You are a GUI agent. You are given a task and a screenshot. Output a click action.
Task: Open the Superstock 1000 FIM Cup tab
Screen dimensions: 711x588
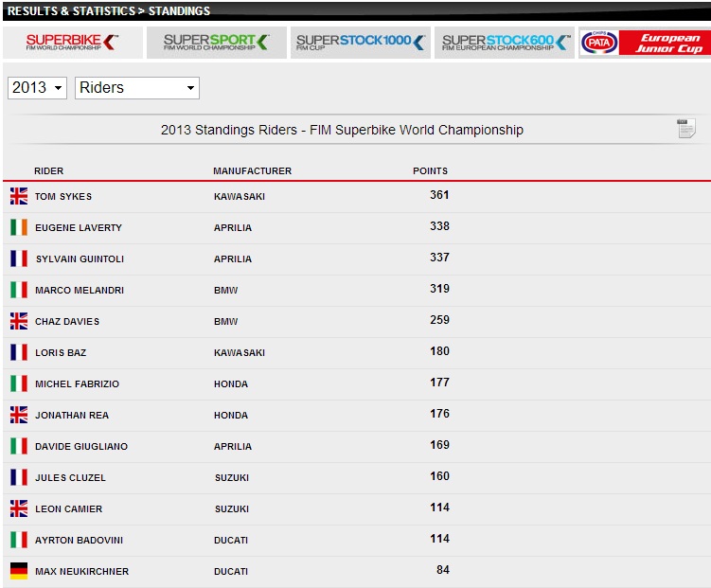point(360,43)
